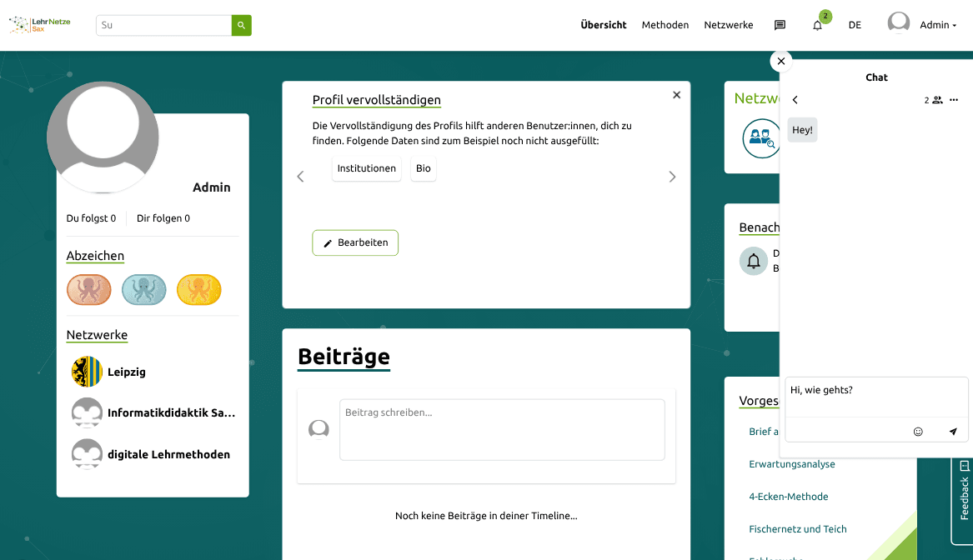Switch language via DE selector
973x560 pixels.
(x=855, y=25)
